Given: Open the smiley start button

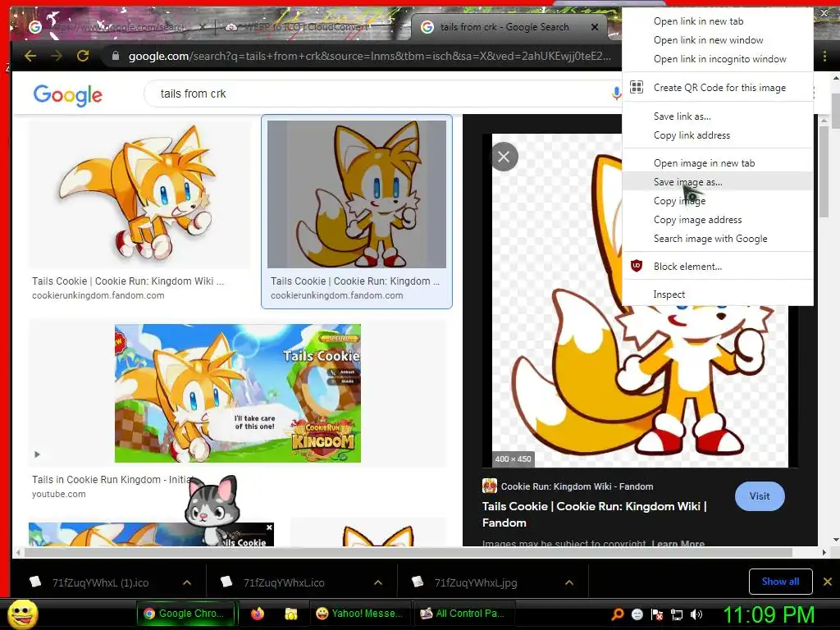Looking at the screenshot, I should [x=23, y=614].
